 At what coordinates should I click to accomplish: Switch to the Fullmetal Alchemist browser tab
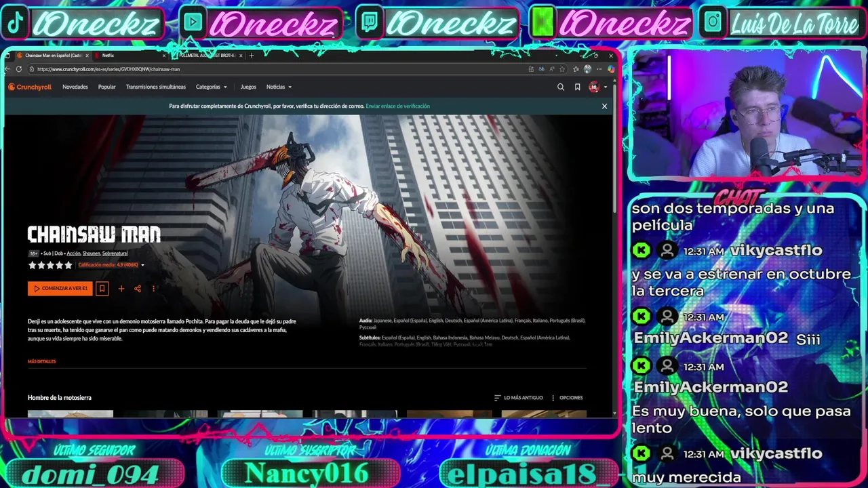coord(207,56)
